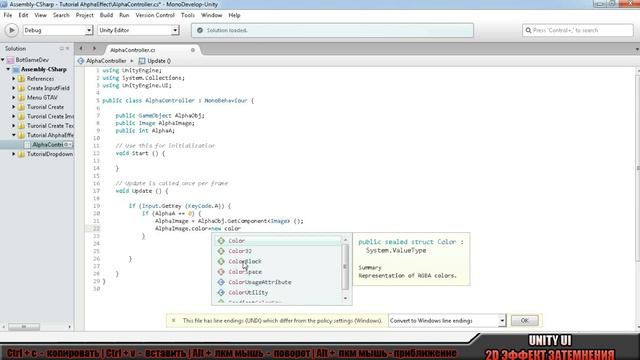
Task: Open the Tools menu
Action: [187, 15]
